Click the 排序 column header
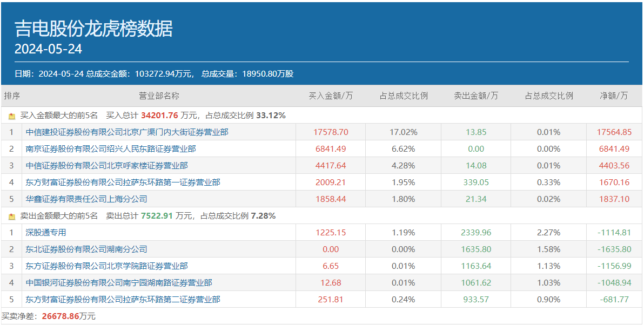Screen dimensions: 644x325 pyautogui.click(x=12, y=96)
